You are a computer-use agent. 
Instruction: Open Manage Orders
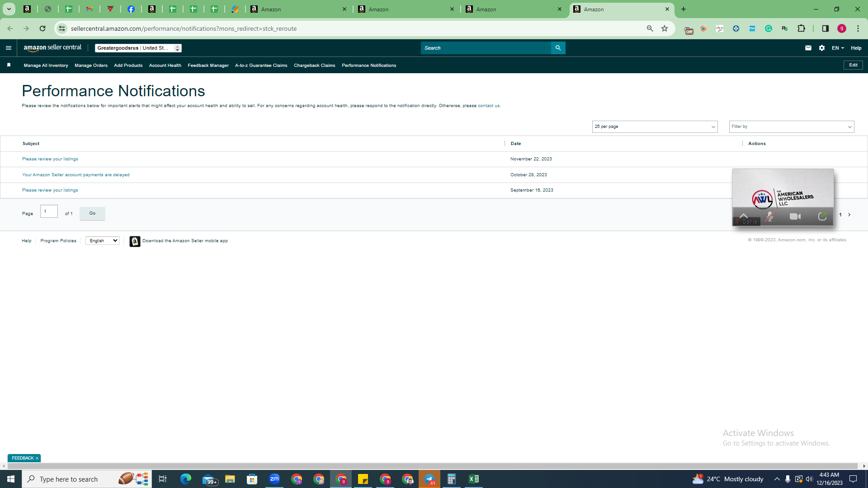[x=91, y=66]
